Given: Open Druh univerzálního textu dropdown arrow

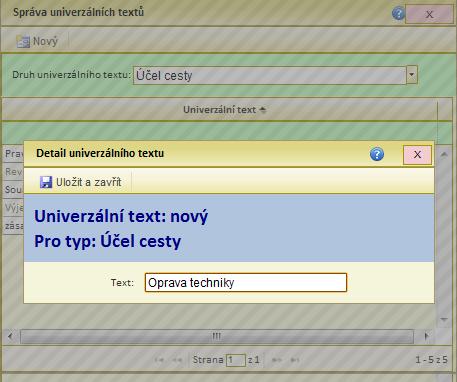Looking at the screenshot, I should coord(412,75).
